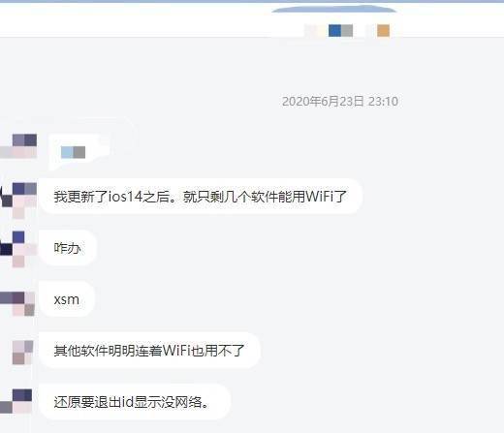
Task: Click the avatar next to 还原要退出id显示没网络
Action: [16, 401]
